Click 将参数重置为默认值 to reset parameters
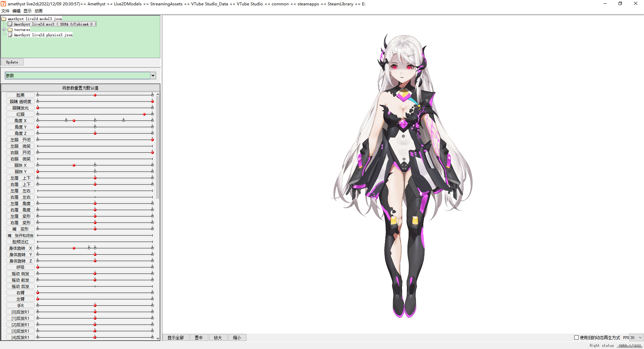 click(80, 88)
